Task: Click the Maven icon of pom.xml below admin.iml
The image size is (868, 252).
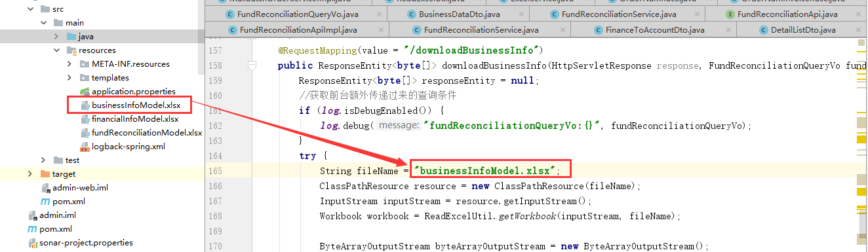Action: click(32, 229)
